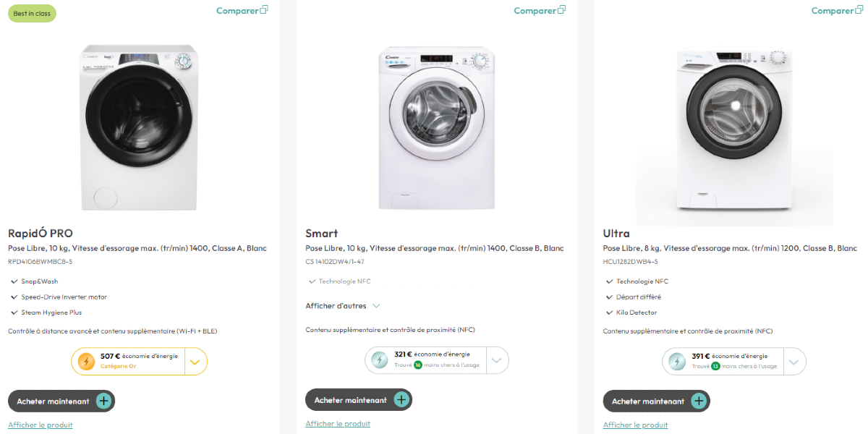This screenshot has height=434, width=868.
Task: Click the compare icon for RapidÓ PRO
Action: [x=264, y=10]
